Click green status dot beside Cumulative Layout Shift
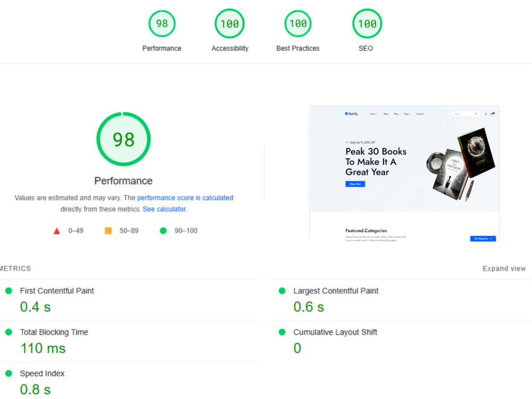The height and width of the screenshot is (399, 532). 282,332
